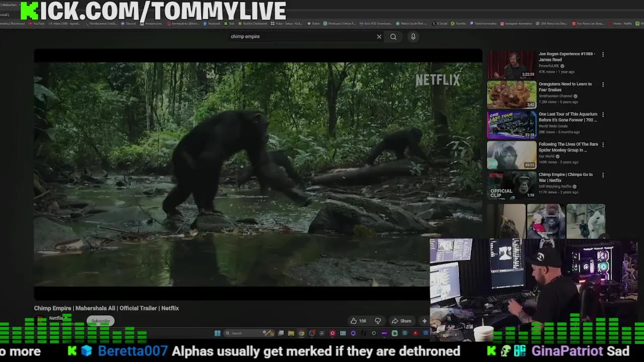Open the Twitch tommylive bookmark
Screen dimensions: 644x362
pyautogui.click(x=483, y=24)
